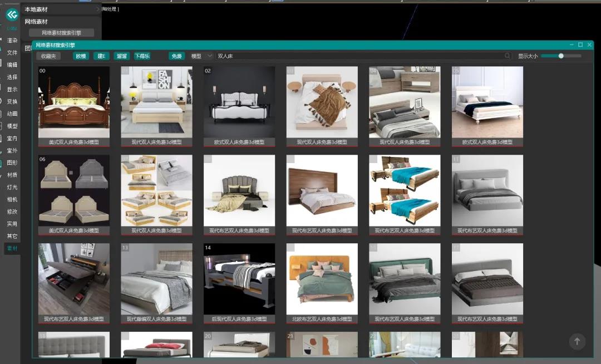Click the 网络素材搜索引擎 button in menu
This screenshot has height=364, width=601.
[x=61, y=33]
